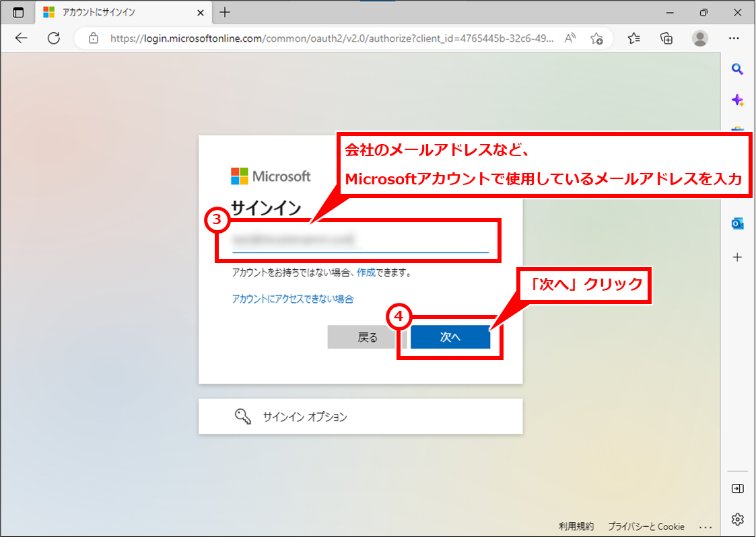Open the Outlook sidebar icon
The image size is (756, 537).
tap(737, 223)
